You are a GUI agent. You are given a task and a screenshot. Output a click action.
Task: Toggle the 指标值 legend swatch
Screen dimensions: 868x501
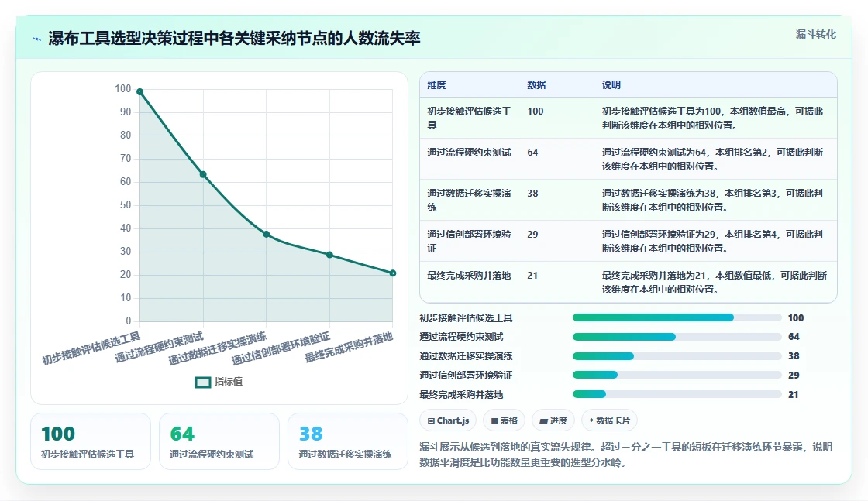coord(203,382)
